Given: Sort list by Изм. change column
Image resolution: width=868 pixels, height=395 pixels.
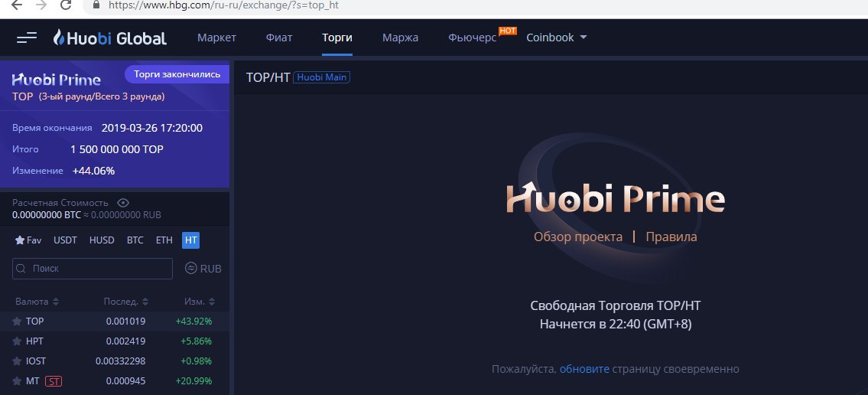Looking at the screenshot, I should (200, 302).
